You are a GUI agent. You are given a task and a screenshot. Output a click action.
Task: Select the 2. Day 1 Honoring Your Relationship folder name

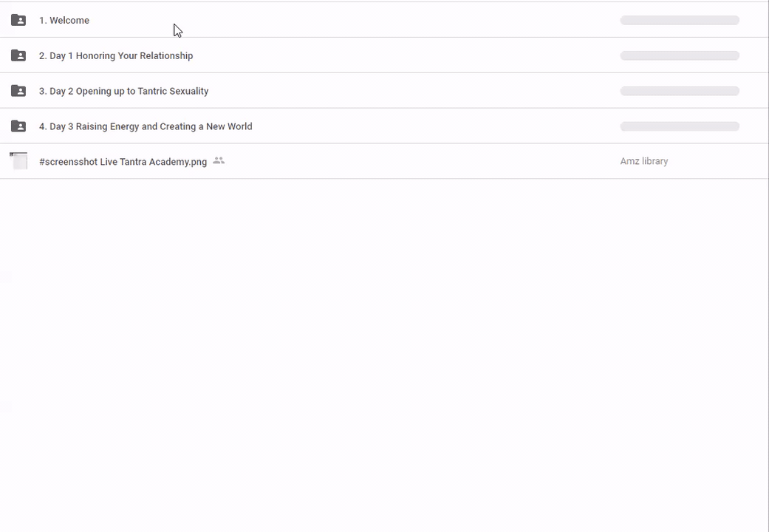pyautogui.click(x=116, y=56)
